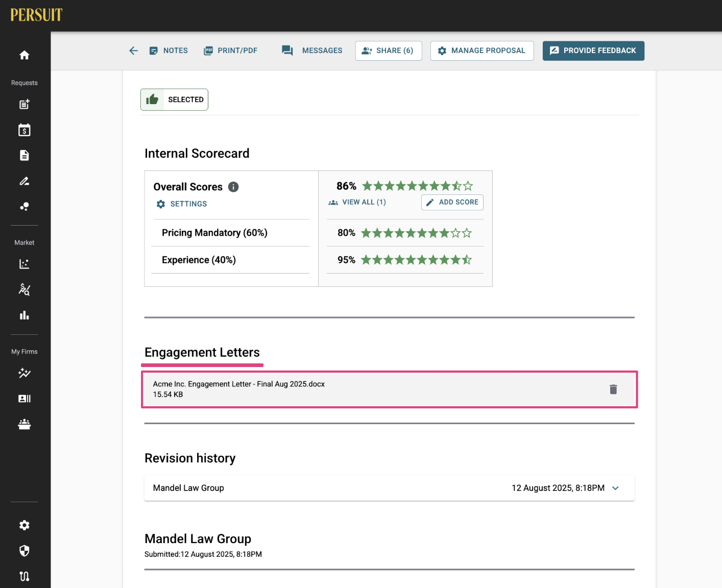Click the PERSUIT logo
Screen dimensions: 722x588
tap(36, 15)
